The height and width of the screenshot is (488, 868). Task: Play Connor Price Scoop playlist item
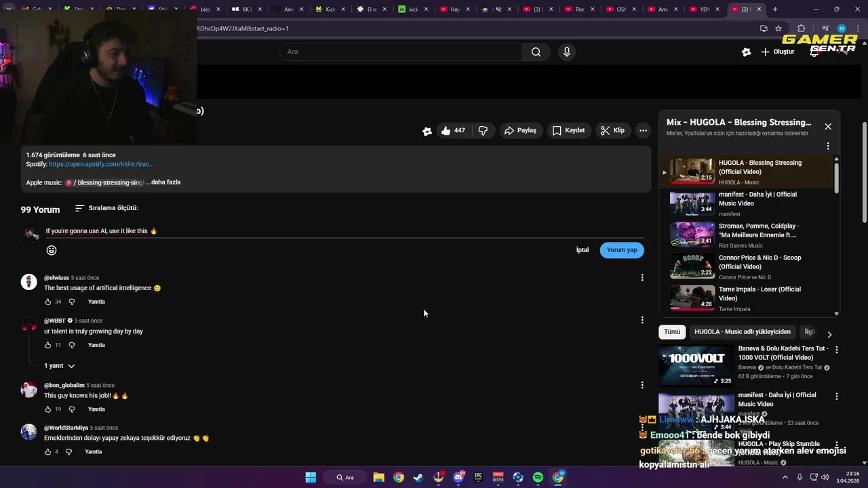pyautogui.click(x=746, y=267)
